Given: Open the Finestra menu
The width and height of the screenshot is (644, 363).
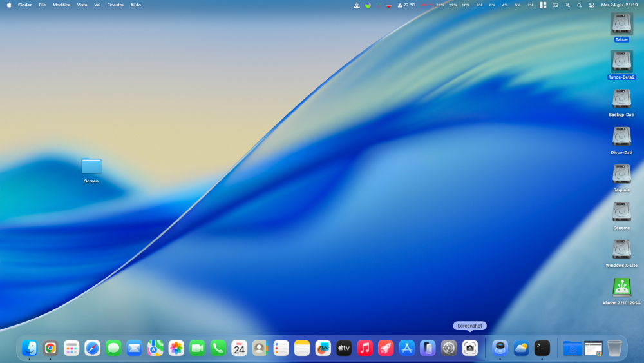Looking at the screenshot, I should point(115,5).
